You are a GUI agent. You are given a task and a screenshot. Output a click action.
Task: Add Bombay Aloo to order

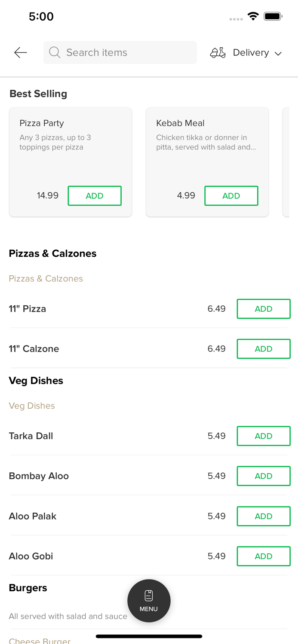pyautogui.click(x=264, y=476)
